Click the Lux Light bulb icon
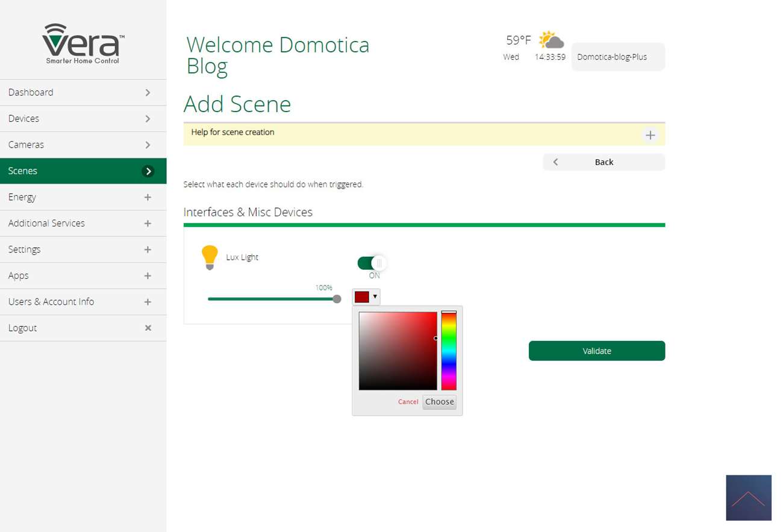 coord(209,257)
